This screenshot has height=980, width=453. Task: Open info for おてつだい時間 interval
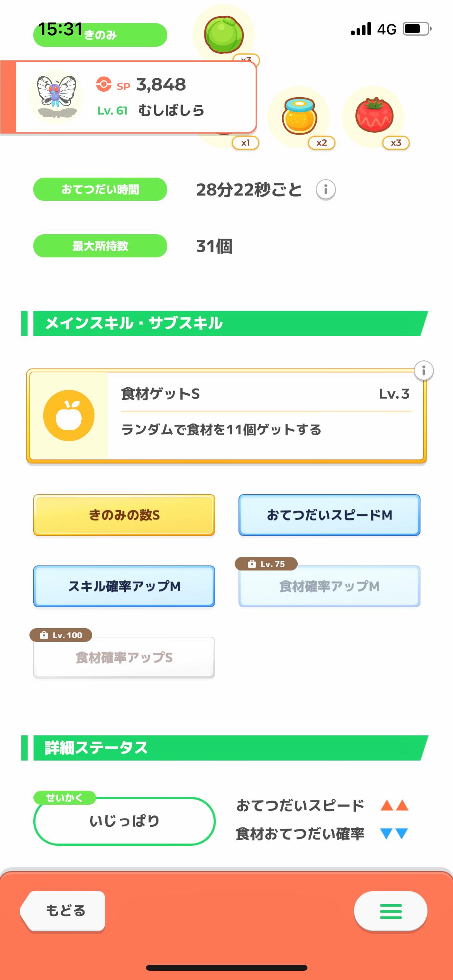point(326,190)
